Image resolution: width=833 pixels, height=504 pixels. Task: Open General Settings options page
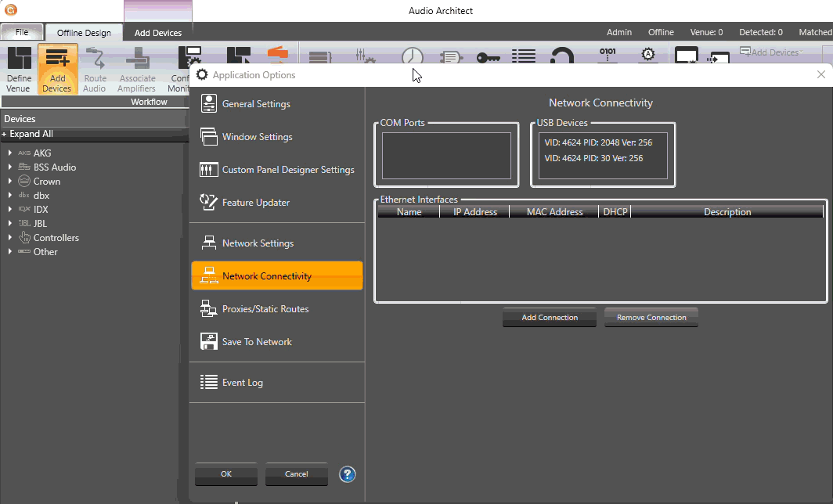[256, 104]
